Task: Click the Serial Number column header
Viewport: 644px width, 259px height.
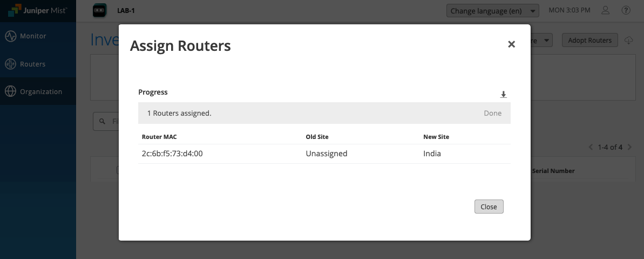Action: [553, 171]
